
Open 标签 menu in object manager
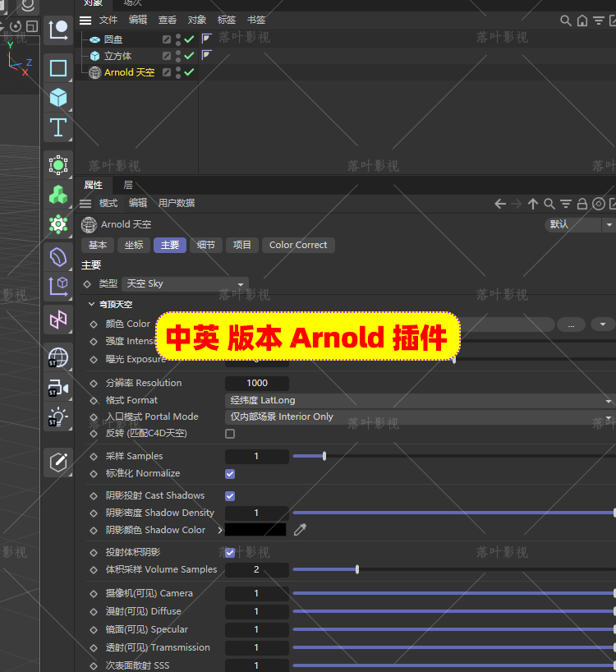point(227,21)
